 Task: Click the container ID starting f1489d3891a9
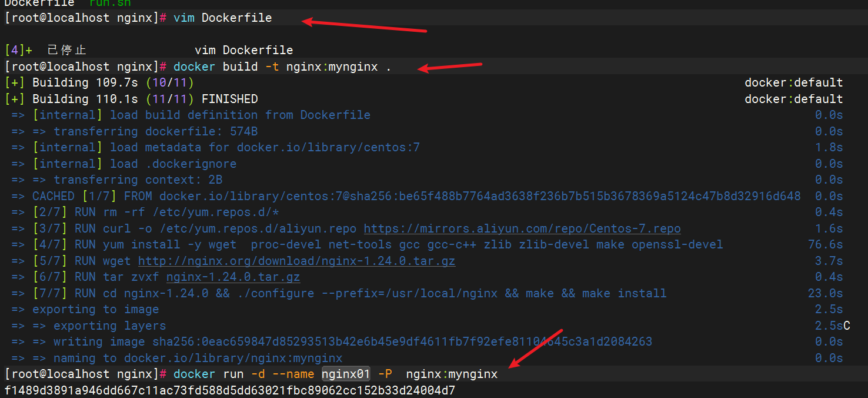pos(229,390)
